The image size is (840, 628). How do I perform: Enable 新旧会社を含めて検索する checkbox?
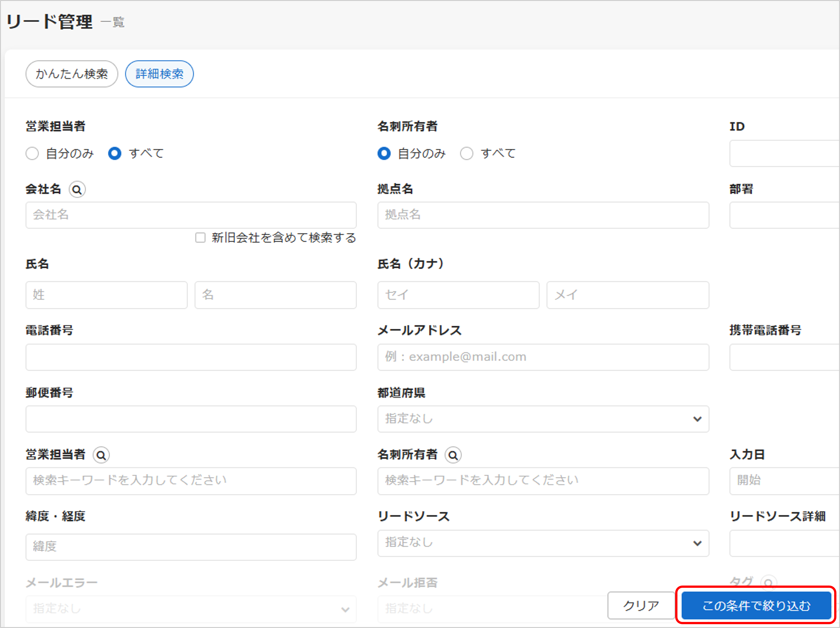200,237
